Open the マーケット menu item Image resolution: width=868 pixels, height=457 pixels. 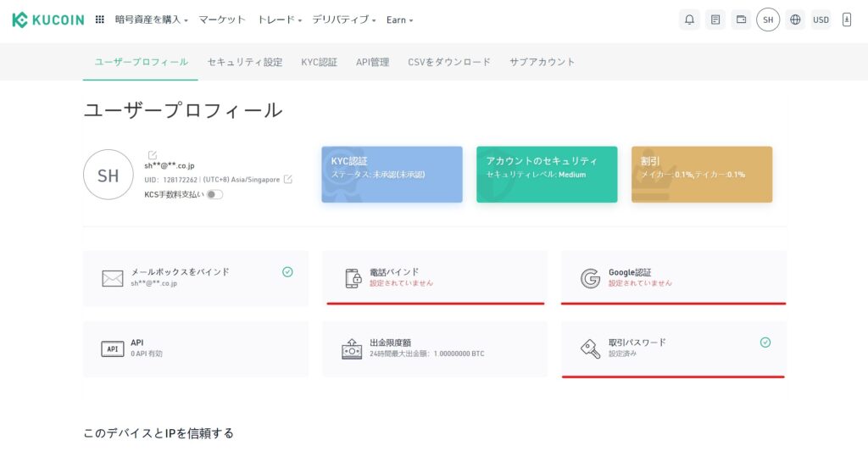pyautogui.click(x=222, y=20)
